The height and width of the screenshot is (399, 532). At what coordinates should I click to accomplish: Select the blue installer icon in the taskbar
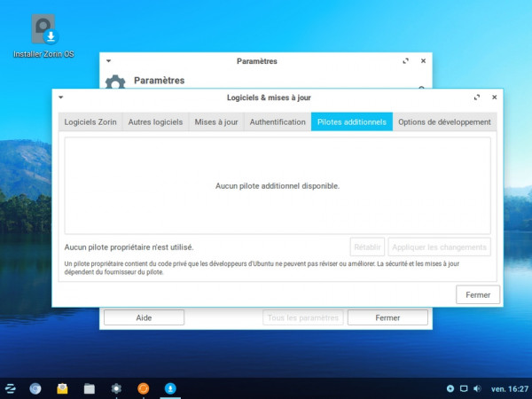(170, 388)
